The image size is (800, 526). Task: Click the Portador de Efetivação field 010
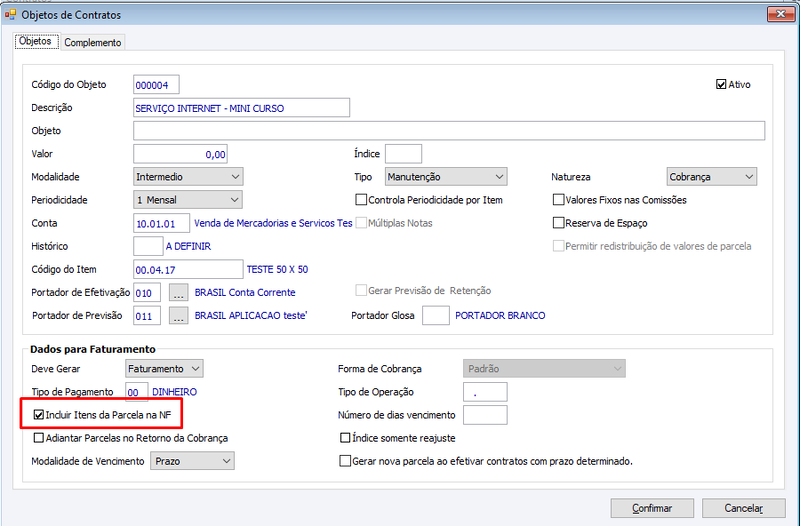tap(147, 293)
